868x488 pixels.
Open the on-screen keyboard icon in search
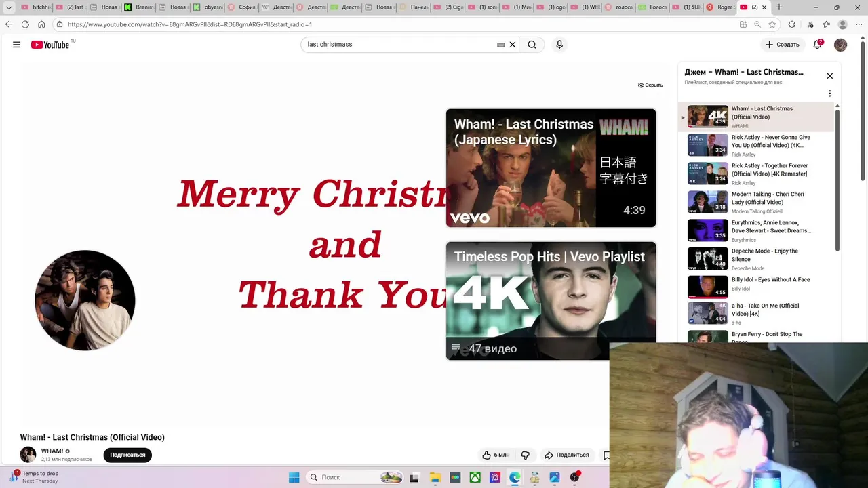[x=501, y=45]
